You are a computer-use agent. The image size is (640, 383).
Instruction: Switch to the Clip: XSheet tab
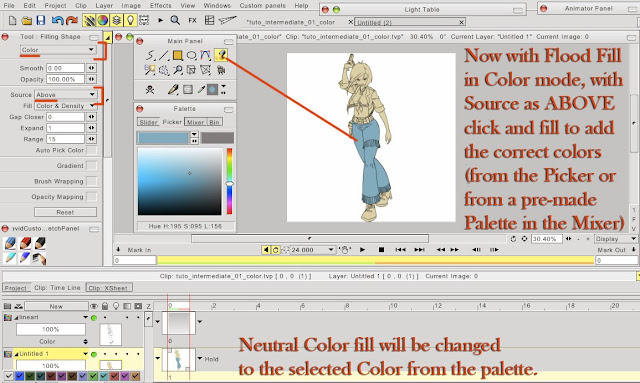coord(109,288)
